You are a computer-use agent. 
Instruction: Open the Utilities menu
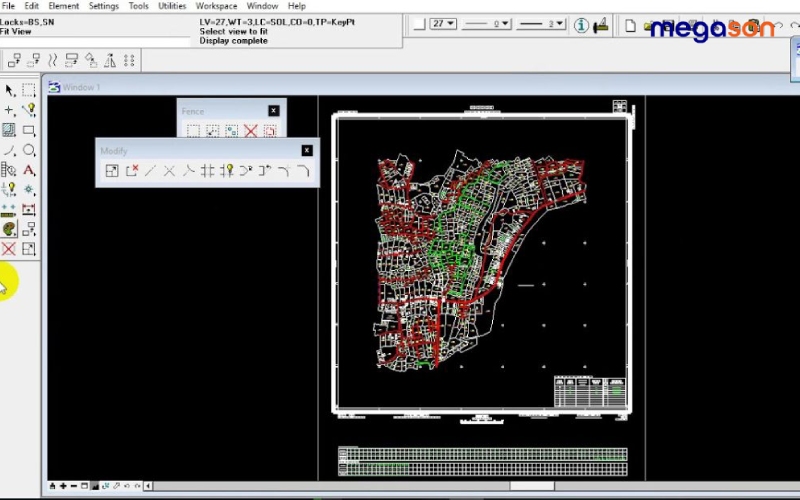pyautogui.click(x=172, y=6)
